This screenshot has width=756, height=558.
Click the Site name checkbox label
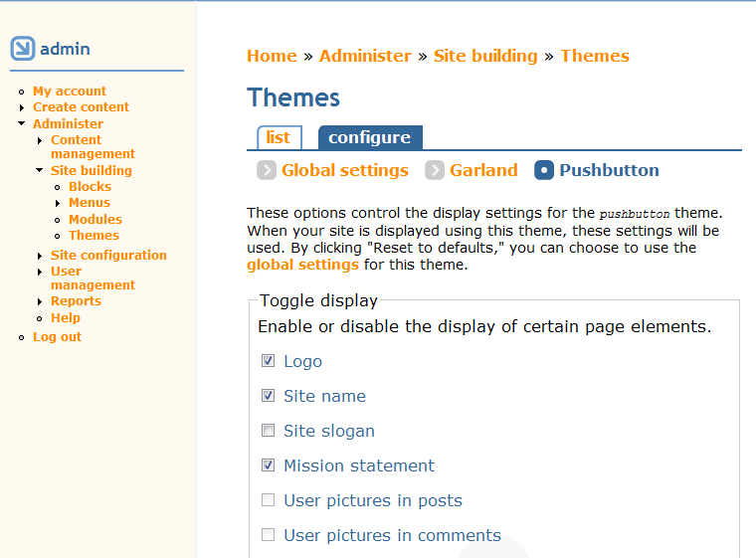tap(324, 397)
